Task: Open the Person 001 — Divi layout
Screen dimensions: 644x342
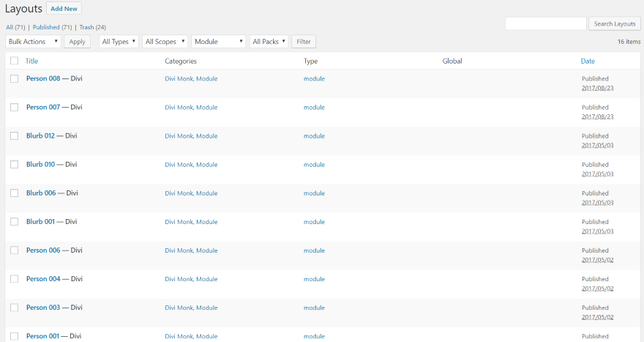Action: 42,336
